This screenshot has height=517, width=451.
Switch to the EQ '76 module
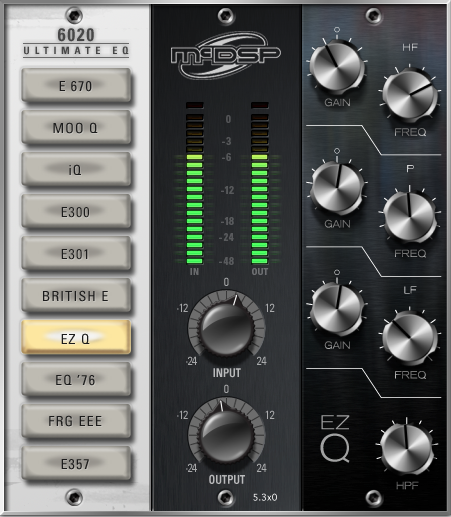pos(76,380)
